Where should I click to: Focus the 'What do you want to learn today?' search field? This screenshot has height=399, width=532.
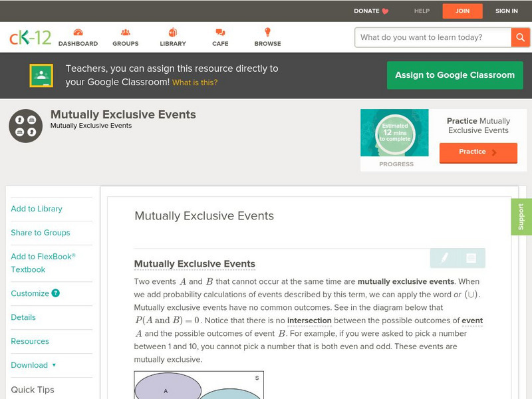click(x=433, y=37)
